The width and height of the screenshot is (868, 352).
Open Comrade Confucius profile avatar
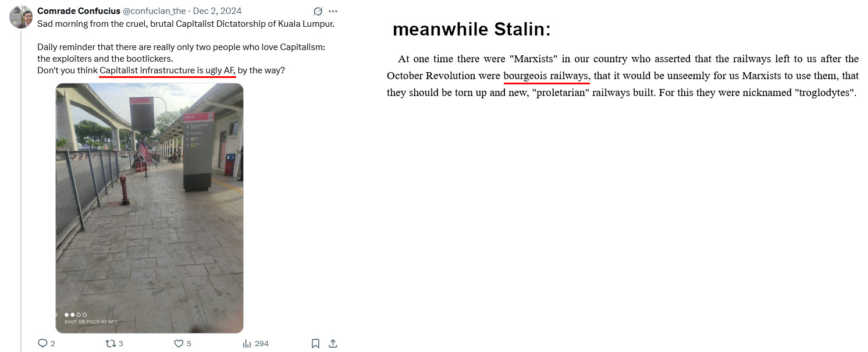21,17
